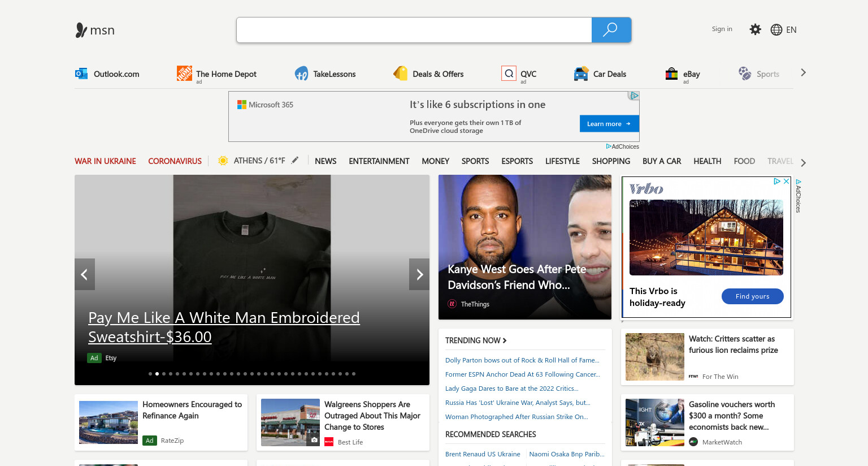Viewport: 868px width, 466px height.
Task: Open the Health category
Action: (708, 161)
